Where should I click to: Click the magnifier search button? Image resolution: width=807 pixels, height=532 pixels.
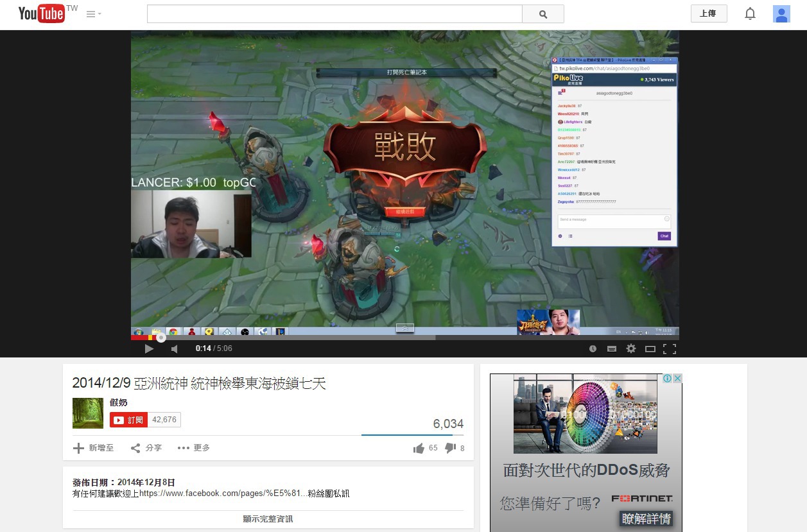tap(543, 14)
